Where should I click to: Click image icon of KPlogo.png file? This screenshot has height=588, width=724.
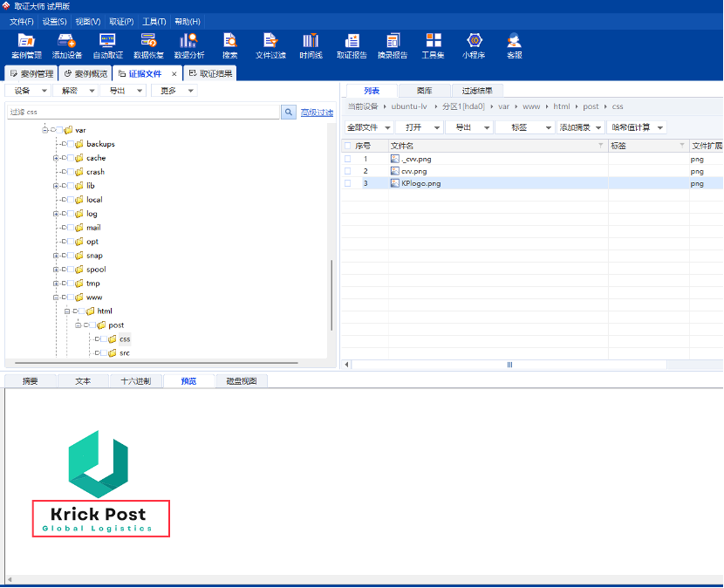pyautogui.click(x=395, y=183)
